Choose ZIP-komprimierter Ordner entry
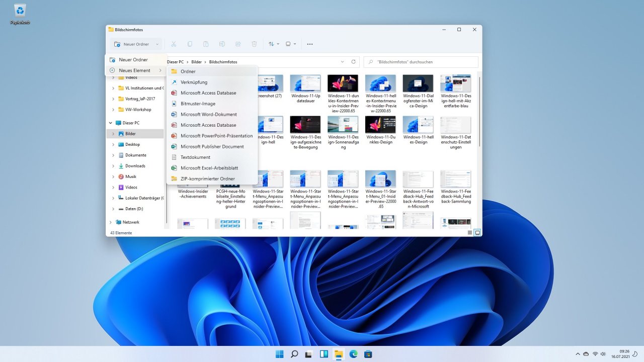Screen dimensions: 644x362 212,178
